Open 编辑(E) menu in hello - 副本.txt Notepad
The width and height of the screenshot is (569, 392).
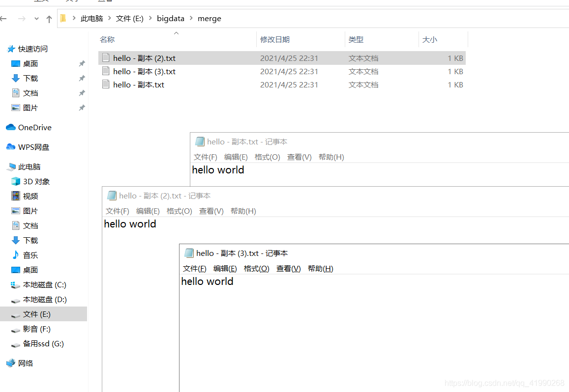pos(236,157)
